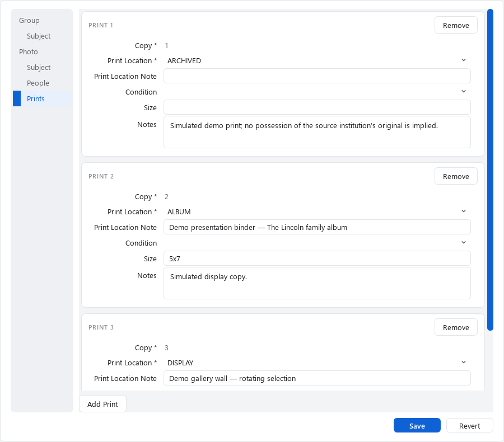Open Print 2 Condition dropdown
Image resolution: width=504 pixels, height=442 pixels.
(317, 243)
